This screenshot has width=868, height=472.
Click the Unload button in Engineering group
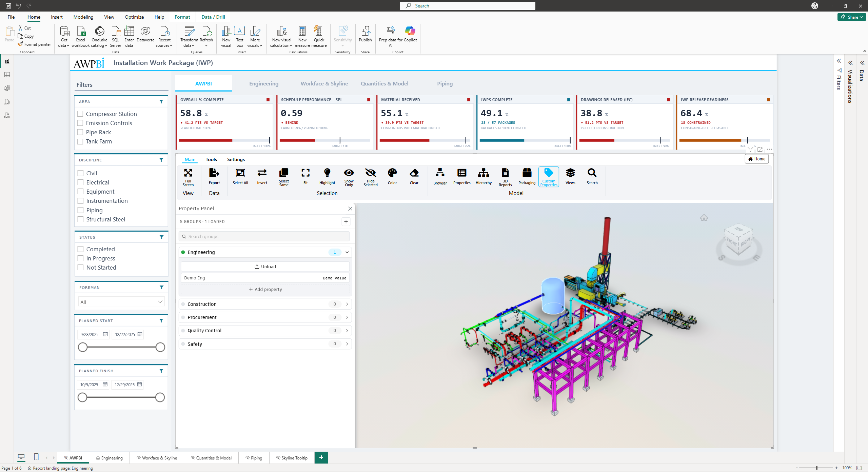point(265,267)
